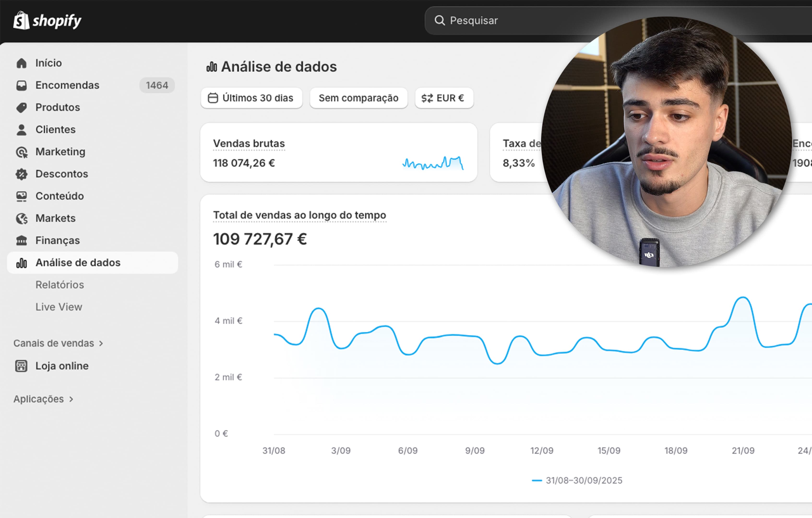812x518 pixels.
Task: Open the EUR € currency selector
Action: coord(444,98)
